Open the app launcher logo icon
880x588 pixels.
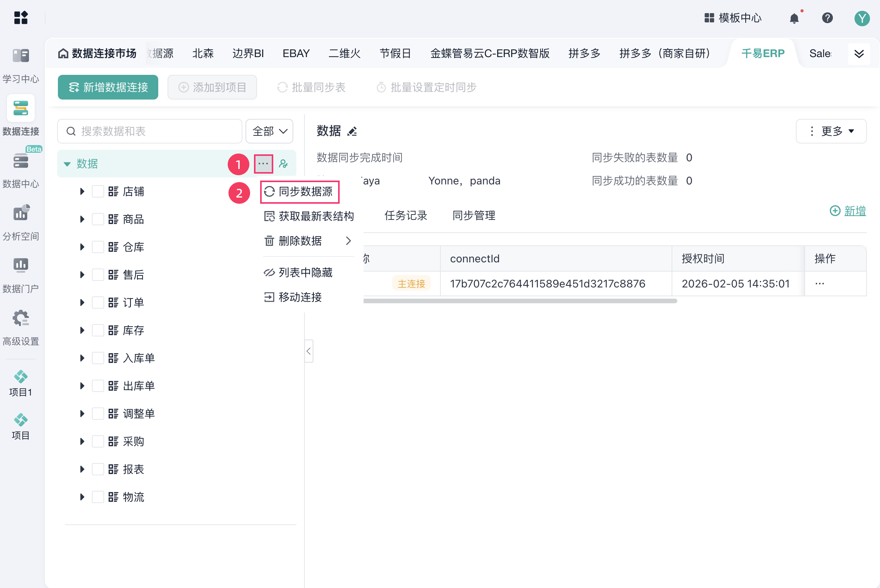click(x=21, y=18)
